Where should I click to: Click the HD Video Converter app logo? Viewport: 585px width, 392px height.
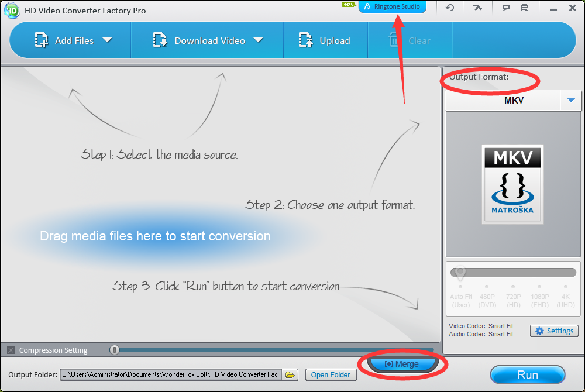click(x=11, y=10)
